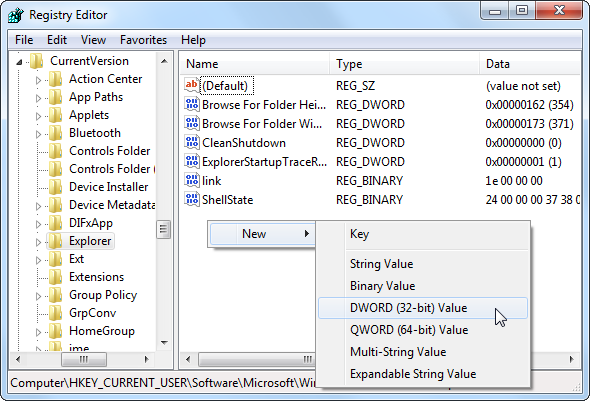The height and width of the screenshot is (401, 590).
Task: Select the ShellState value name
Action: (227, 200)
